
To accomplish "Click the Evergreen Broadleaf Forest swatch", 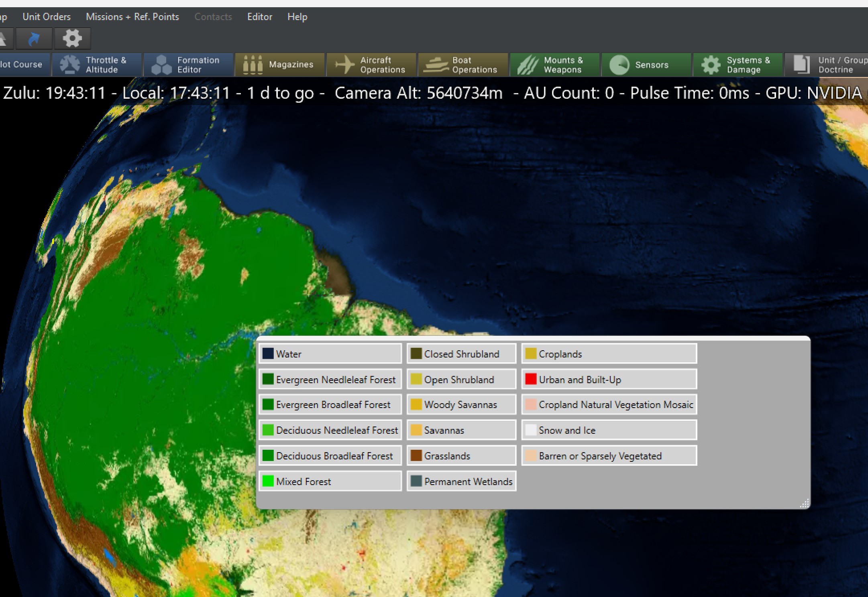I will [268, 404].
